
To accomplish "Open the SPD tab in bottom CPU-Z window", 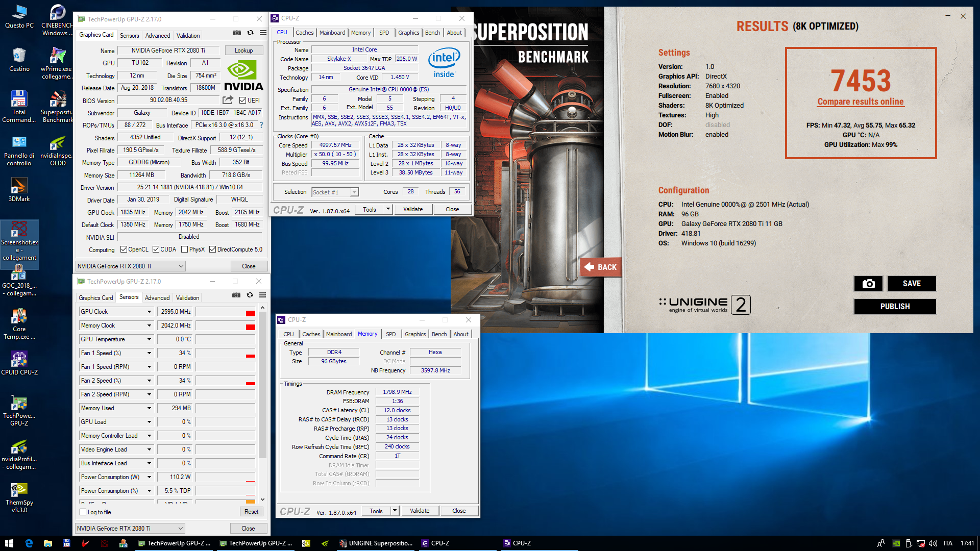I will click(x=391, y=334).
